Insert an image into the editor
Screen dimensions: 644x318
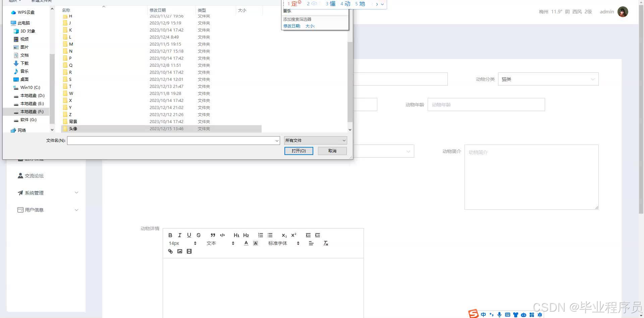[179, 251]
